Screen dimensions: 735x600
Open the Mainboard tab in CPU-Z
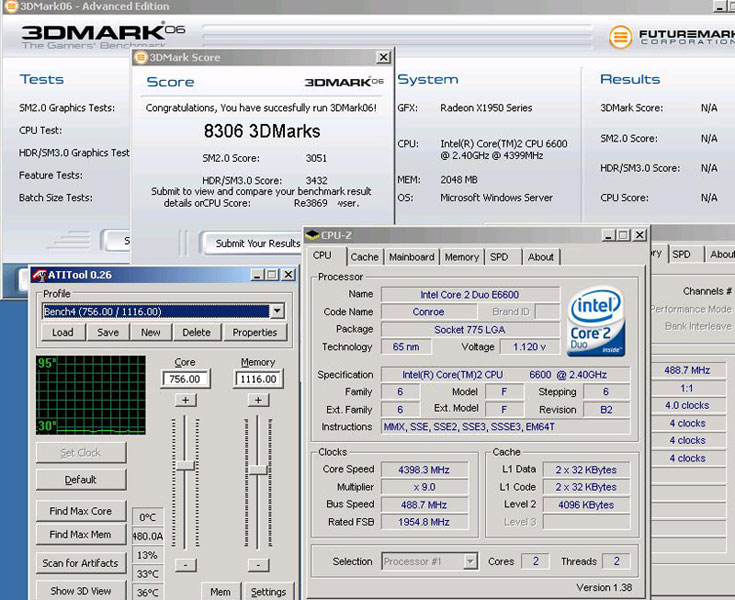(x=412, y=257)
